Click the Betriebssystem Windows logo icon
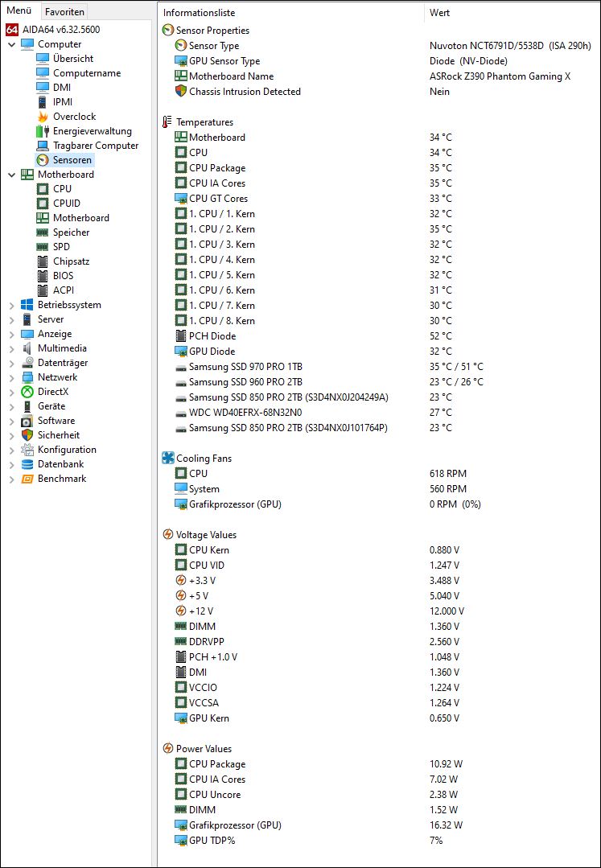This screenshot has width=601, height=868. point(27,305)
